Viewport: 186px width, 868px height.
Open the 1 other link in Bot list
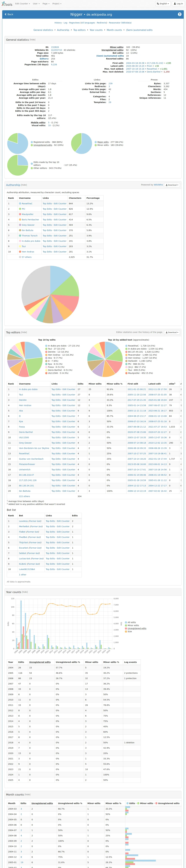coord(23,575)
